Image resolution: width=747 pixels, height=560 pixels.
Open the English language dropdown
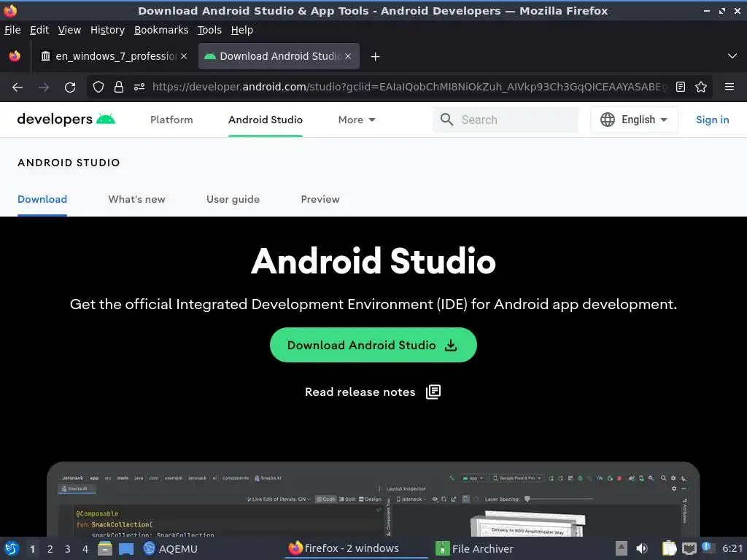pos(634,120)
